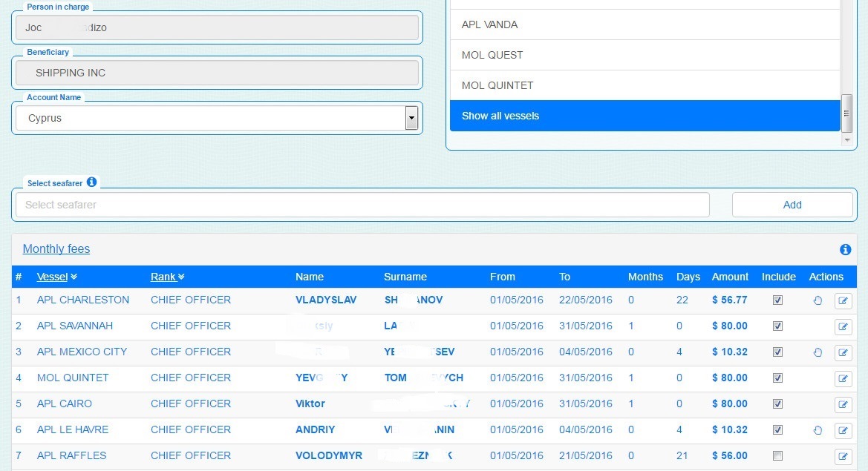Edit the MOL QUINTET fee row
Viewport: 868px width, 471px height.
[x=843, y=379]
